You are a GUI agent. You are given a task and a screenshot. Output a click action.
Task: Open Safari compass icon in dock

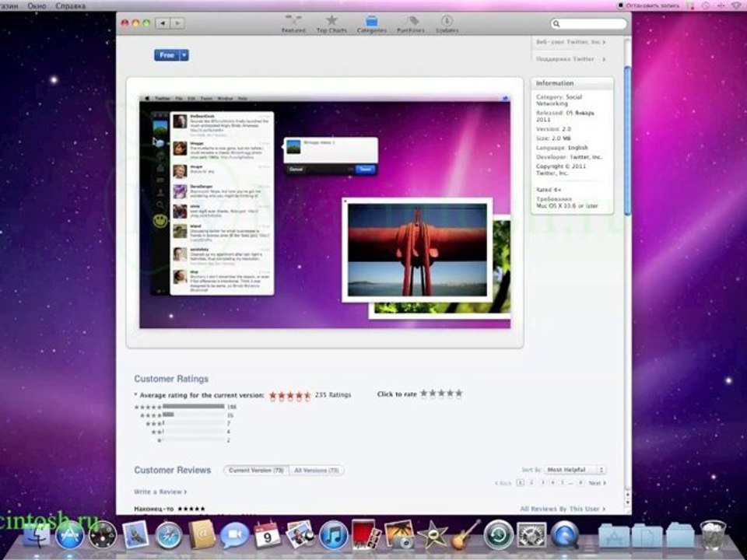click(168, 535)
